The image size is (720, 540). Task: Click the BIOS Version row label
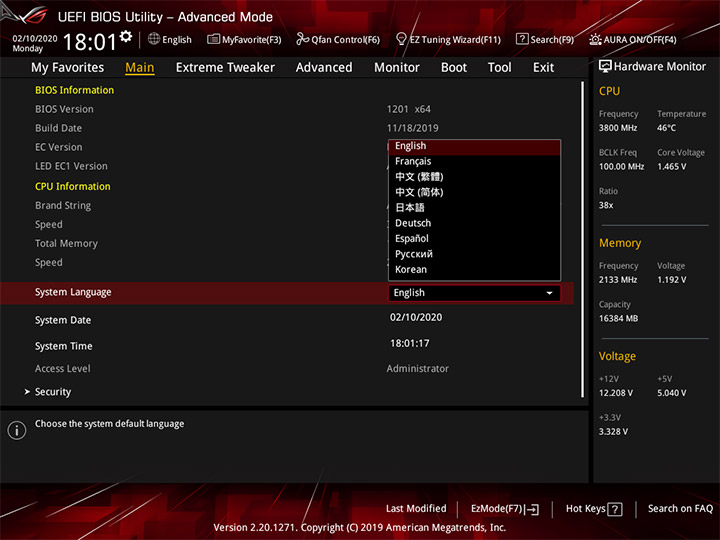pyautogui.click(x=64, y=109)
